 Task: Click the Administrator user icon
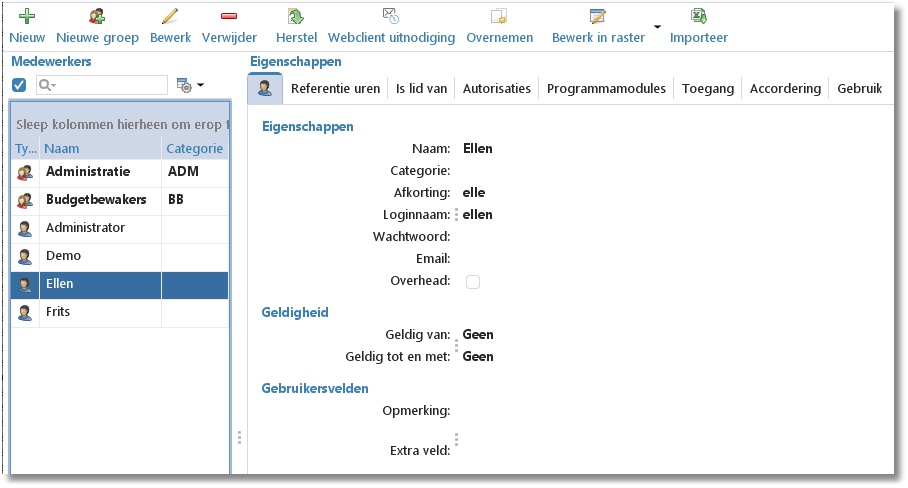[25, 229]
